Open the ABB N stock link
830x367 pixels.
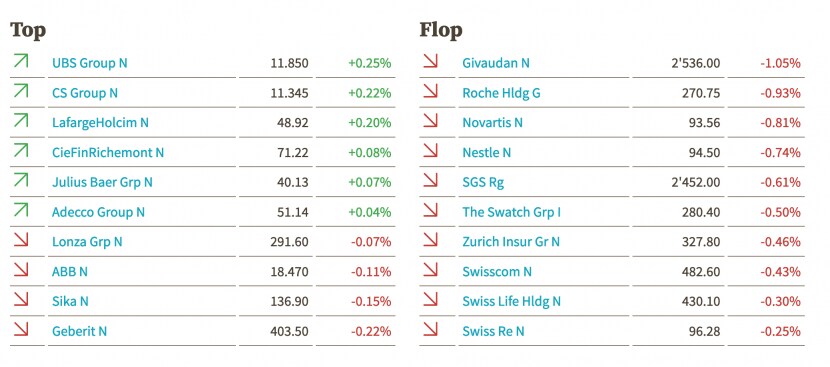[70, 272]
